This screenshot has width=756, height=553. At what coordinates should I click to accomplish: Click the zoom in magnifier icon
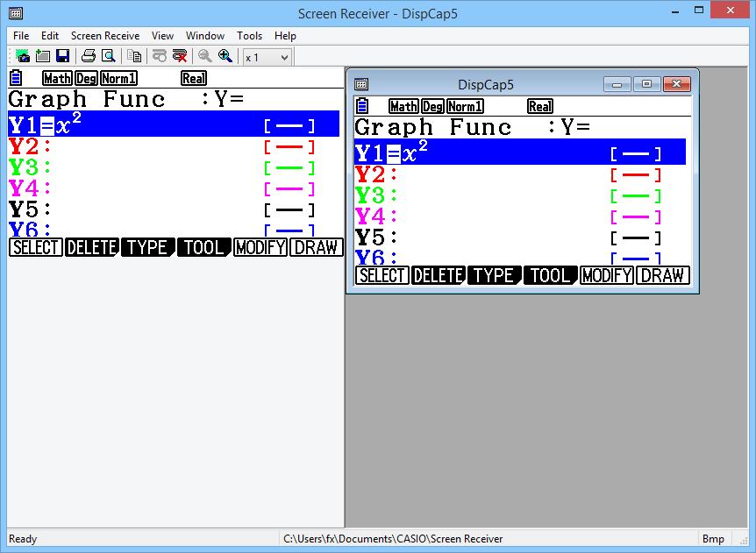pos(225,56)
